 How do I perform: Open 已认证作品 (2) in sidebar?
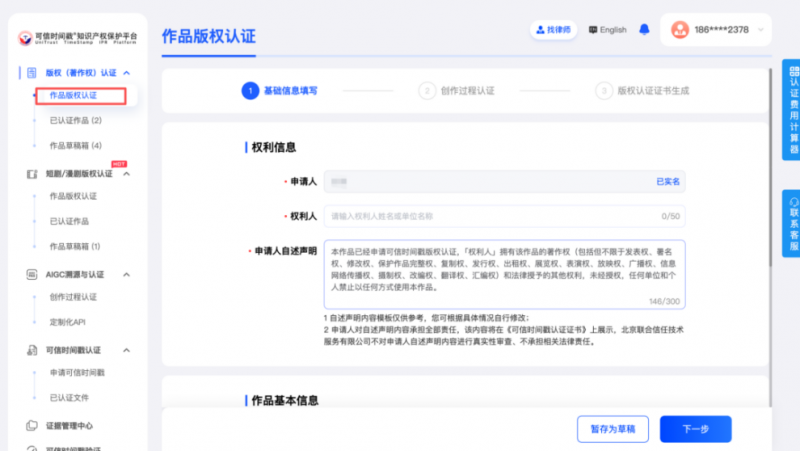(75, 121)
